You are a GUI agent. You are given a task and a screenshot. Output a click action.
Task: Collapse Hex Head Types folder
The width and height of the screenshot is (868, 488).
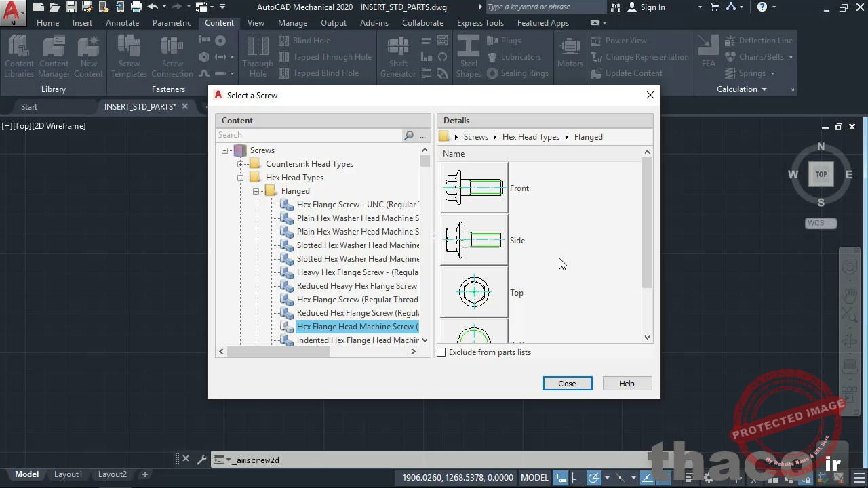pyautogui.click(x=240, y=178)
